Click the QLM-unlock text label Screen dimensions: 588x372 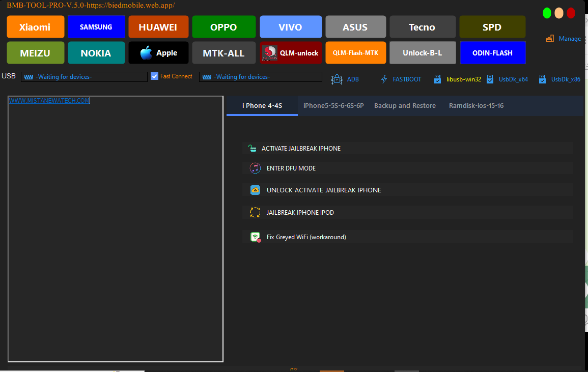click(299, 53)
